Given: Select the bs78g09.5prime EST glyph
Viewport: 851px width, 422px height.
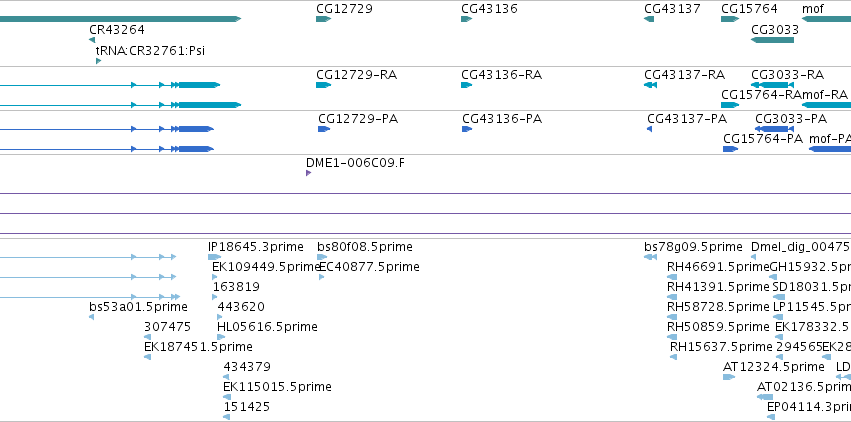Looking at the screenshot, I should (x=651, y=257).
